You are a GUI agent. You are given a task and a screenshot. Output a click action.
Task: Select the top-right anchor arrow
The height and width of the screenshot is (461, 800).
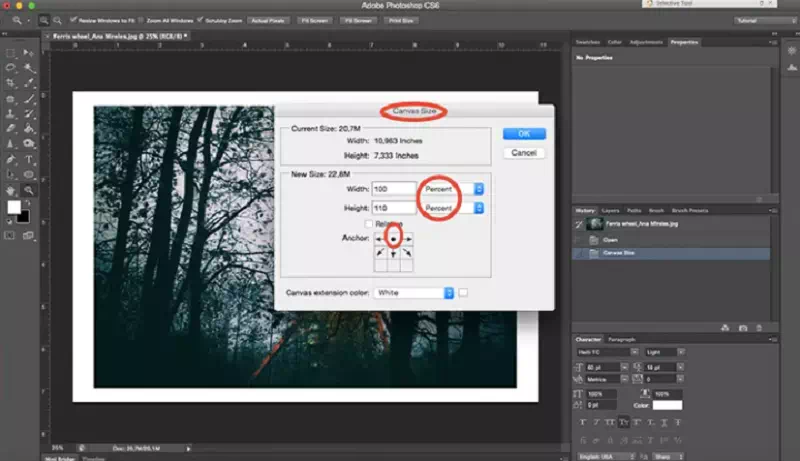407,238
